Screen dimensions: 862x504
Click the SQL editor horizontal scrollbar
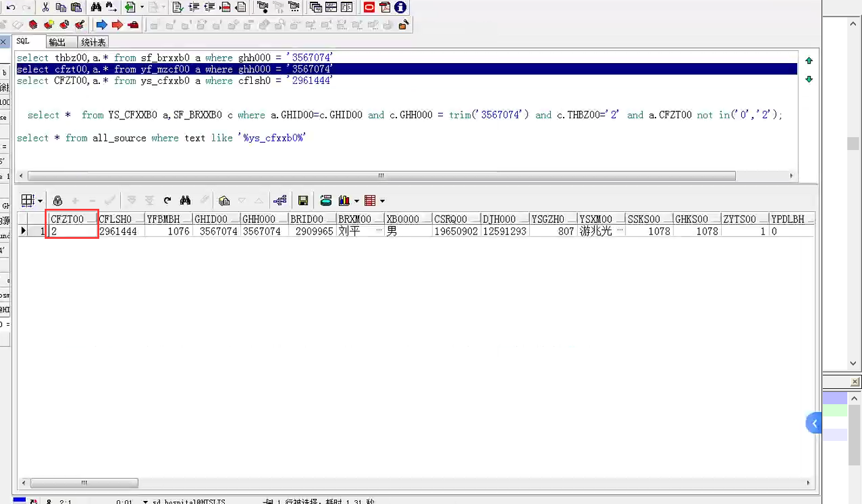(x=381, y=176)
